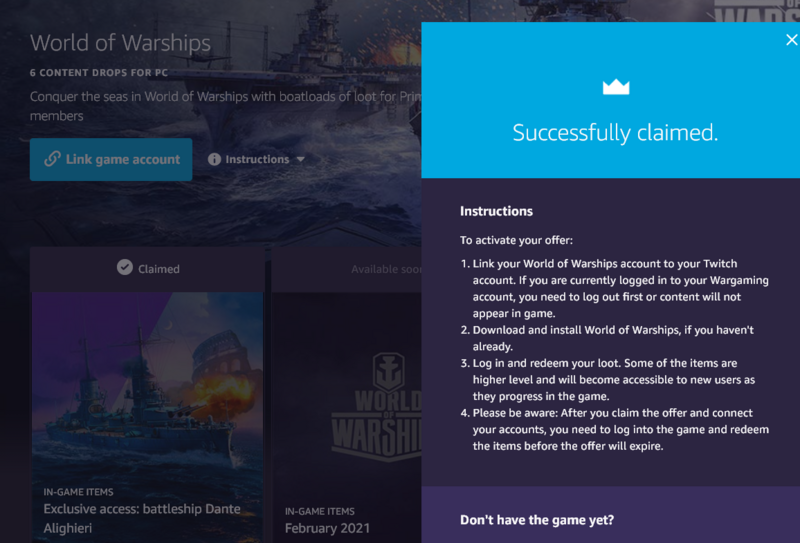Image resolution: width=800 pixels, height=543 pixels.
Task: Open Exclusive access: battleship Dante Alighieri title
Action: click(141, 518)
